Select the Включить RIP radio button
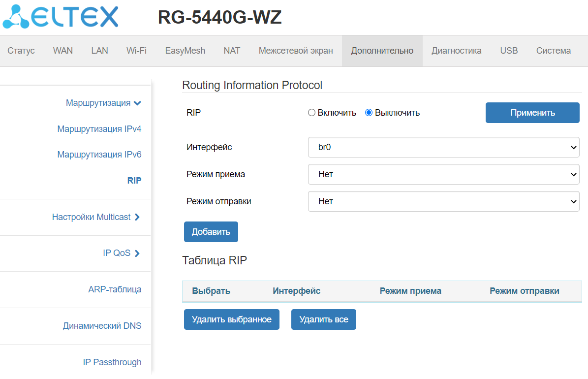Image resolution: width=588 pixels, height=379 pixels. (311, 113)
